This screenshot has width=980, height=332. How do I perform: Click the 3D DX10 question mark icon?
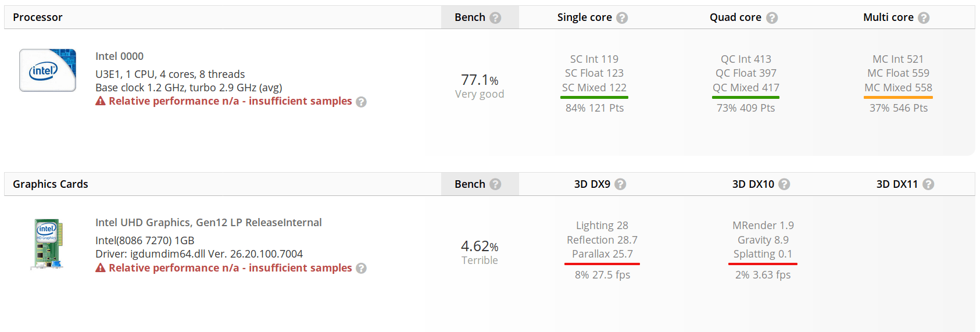coord(784,184)
